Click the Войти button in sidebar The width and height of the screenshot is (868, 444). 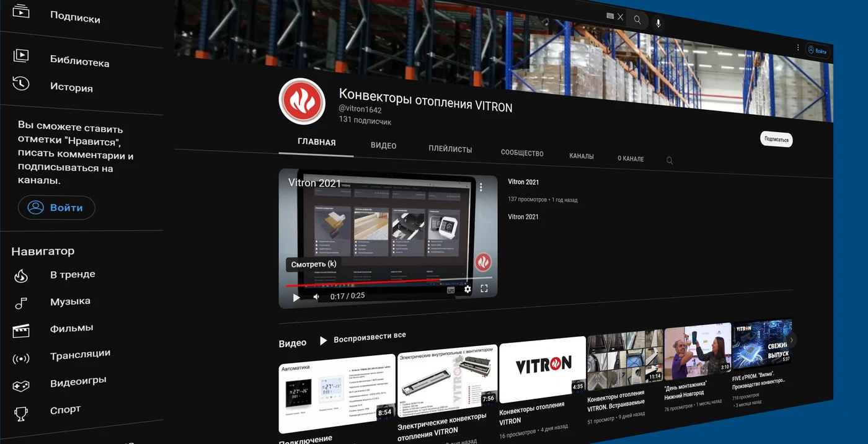coord(56,208)
